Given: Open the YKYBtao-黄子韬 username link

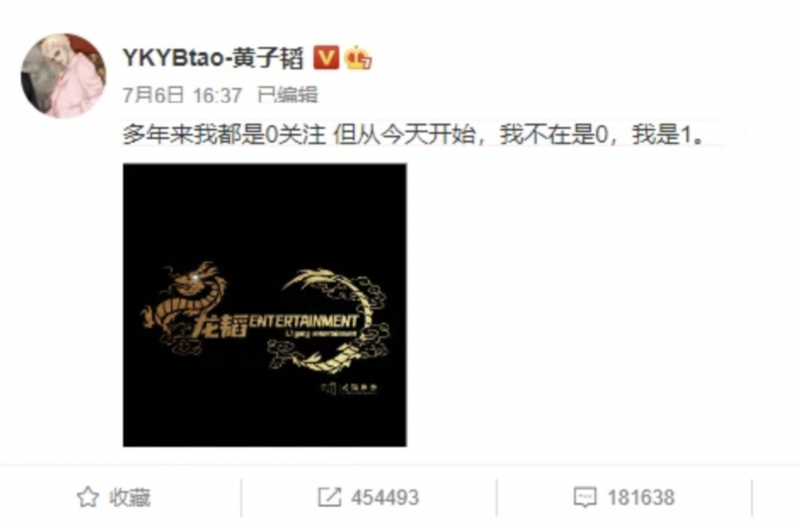Looking at the screenshot, I should point(213,58).
